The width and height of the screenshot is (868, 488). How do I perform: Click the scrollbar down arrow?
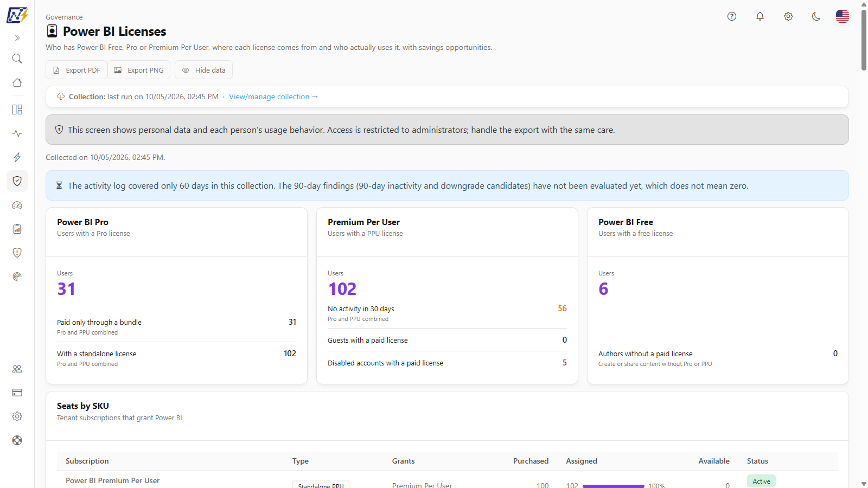point(864,484)
